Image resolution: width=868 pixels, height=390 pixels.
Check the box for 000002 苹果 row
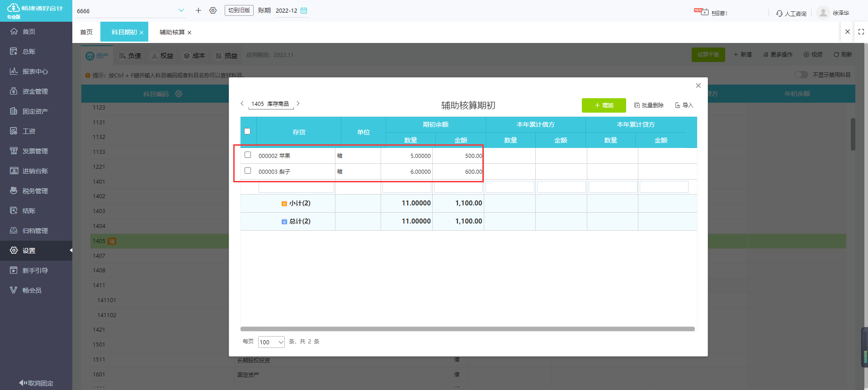248,155
